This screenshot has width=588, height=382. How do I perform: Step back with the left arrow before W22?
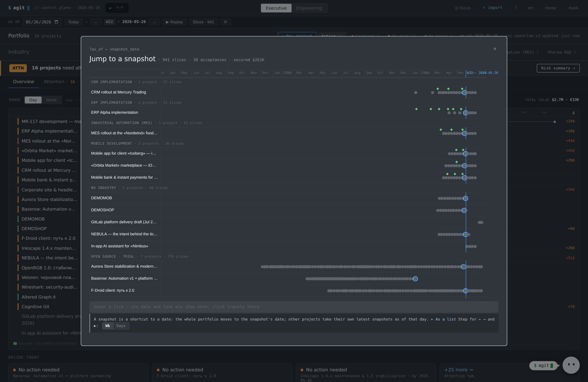[x=96, y=22]
